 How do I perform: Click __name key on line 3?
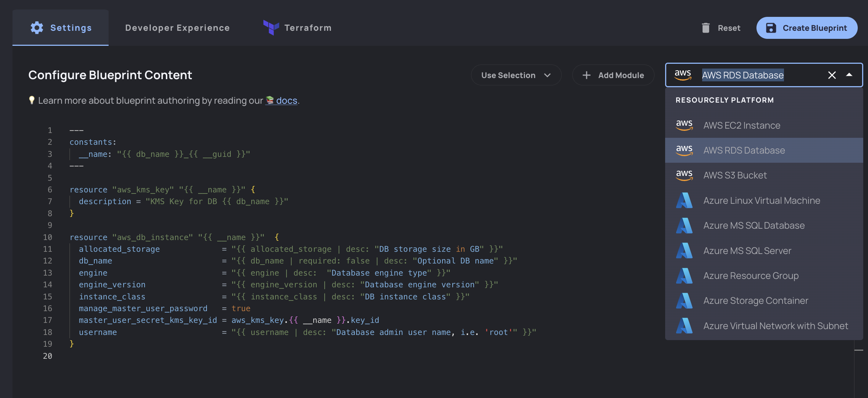tap(93, 154)
